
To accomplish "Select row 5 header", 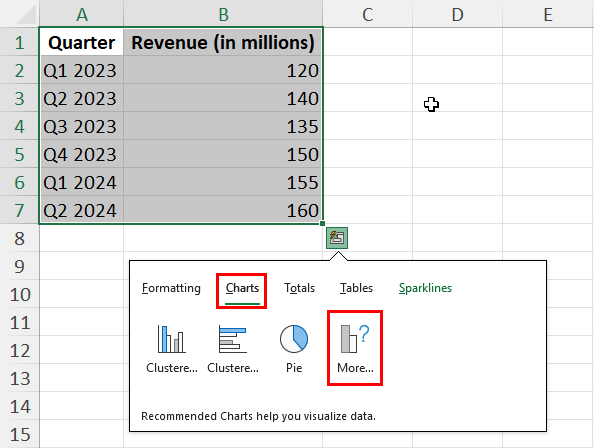I will pos(19,154).
